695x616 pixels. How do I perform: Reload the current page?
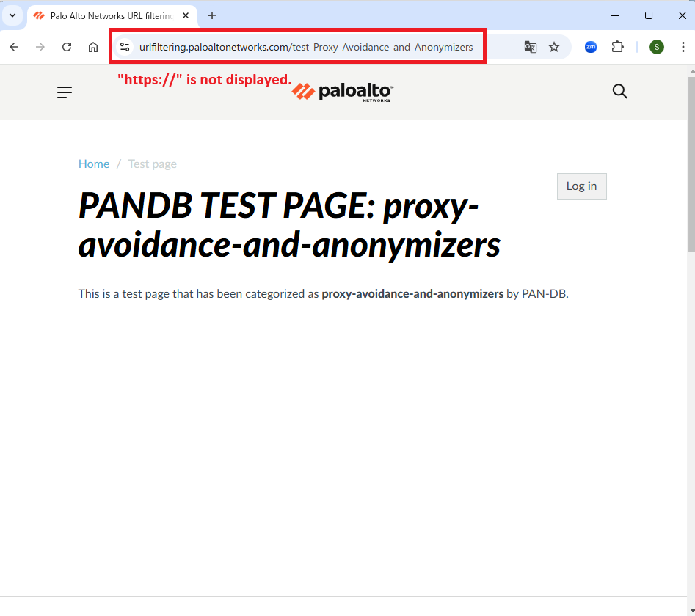67,47
